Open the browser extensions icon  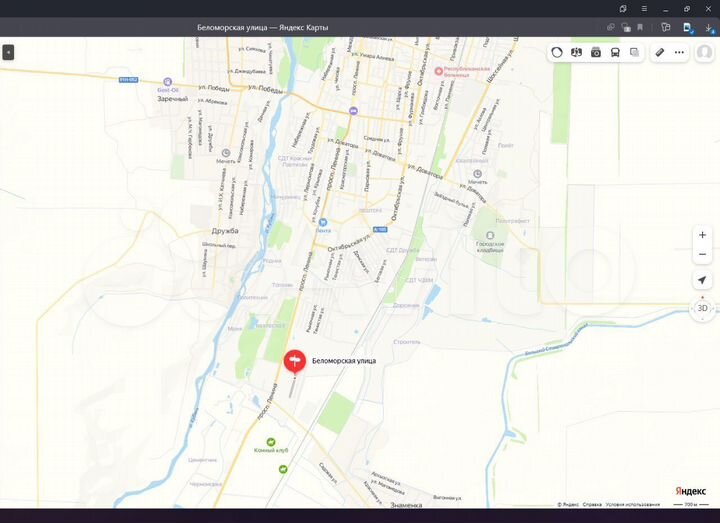[x=665, y=28]
